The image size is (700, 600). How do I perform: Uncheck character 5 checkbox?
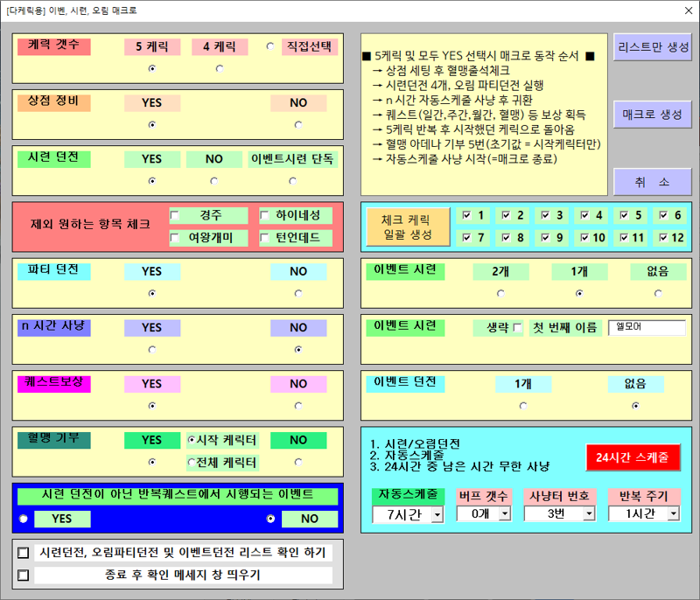coord(624,215)
